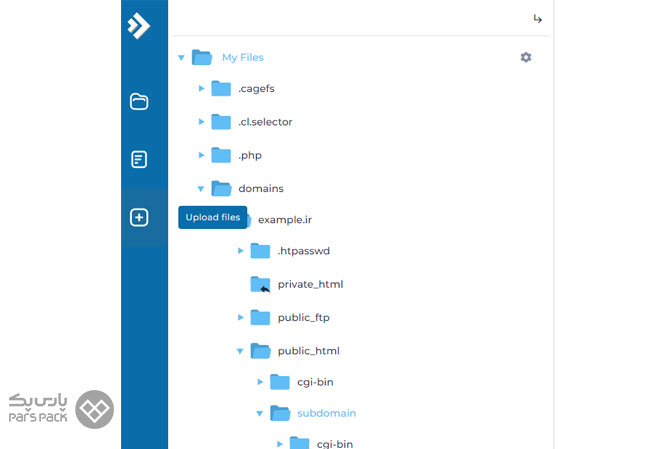Click the public_ftp folder icon
Screen dimensions: 648x449
(260, 317)
